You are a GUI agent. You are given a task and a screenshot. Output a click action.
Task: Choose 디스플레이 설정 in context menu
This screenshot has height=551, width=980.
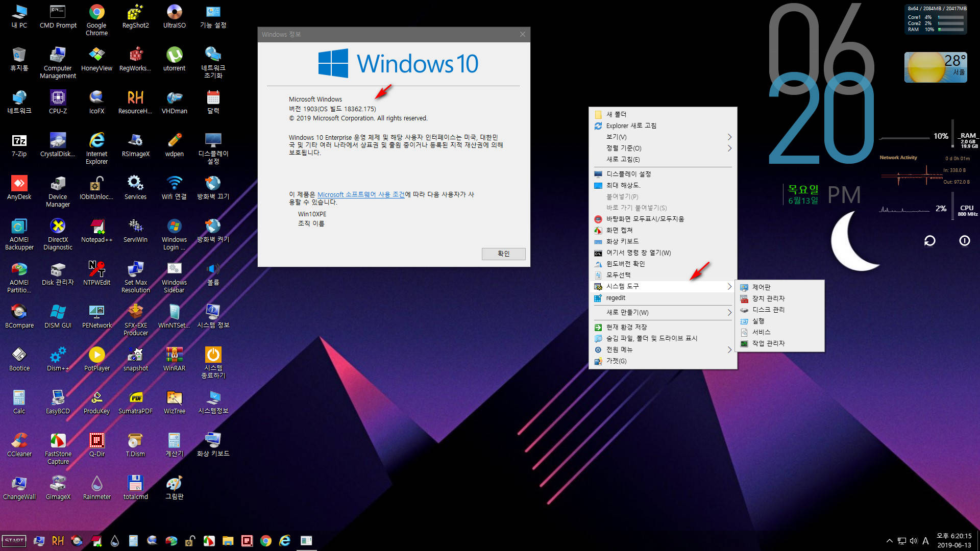(663, 174)
